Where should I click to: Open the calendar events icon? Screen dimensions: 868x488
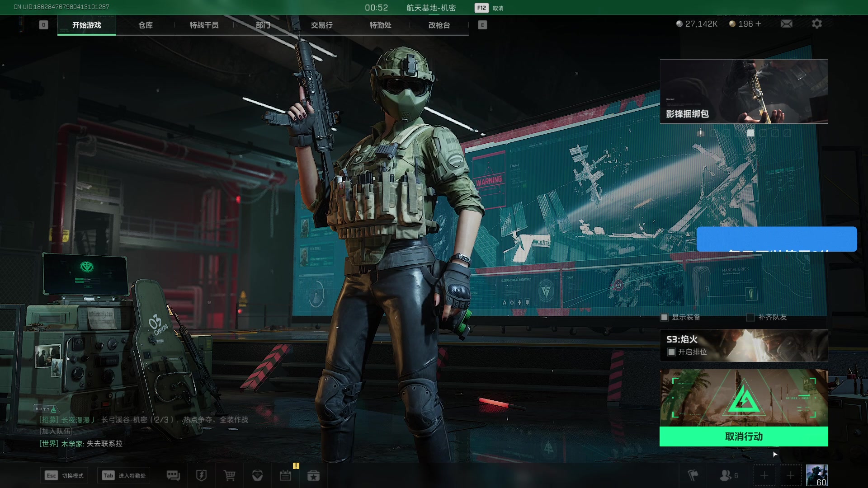point(285,475)
